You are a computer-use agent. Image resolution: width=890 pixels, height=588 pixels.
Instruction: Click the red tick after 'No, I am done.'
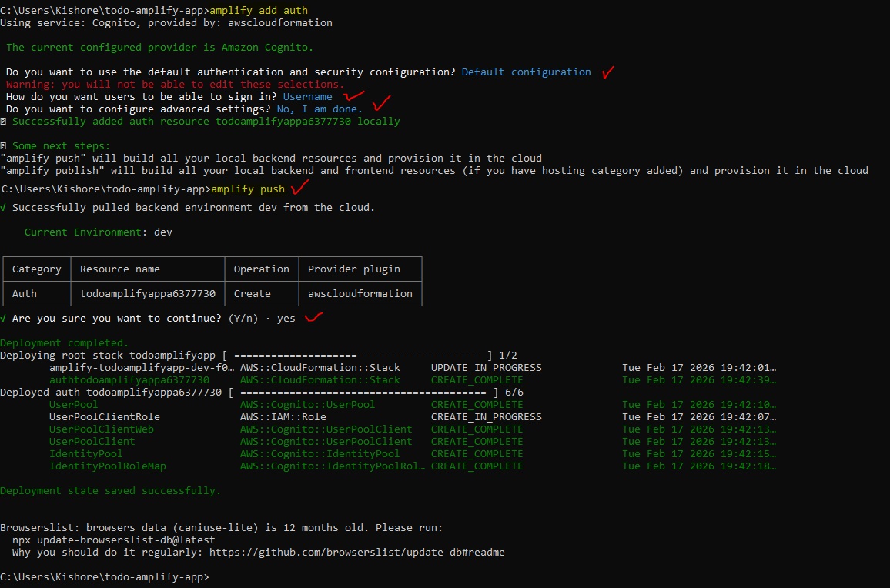381,104
